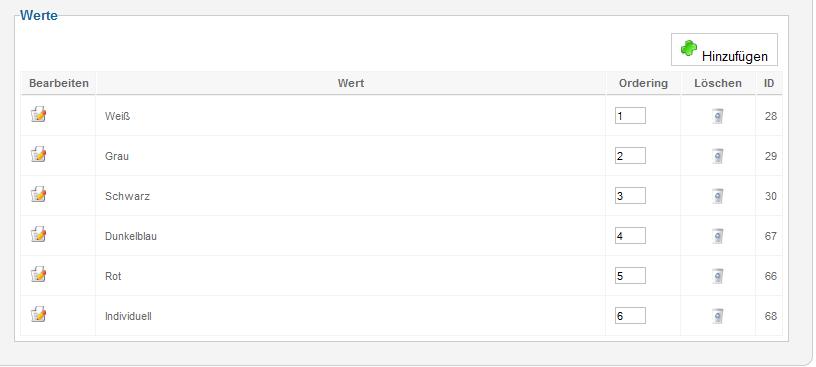
Task: Edit the Schwarz value entry
Action: tap(39, 194)
